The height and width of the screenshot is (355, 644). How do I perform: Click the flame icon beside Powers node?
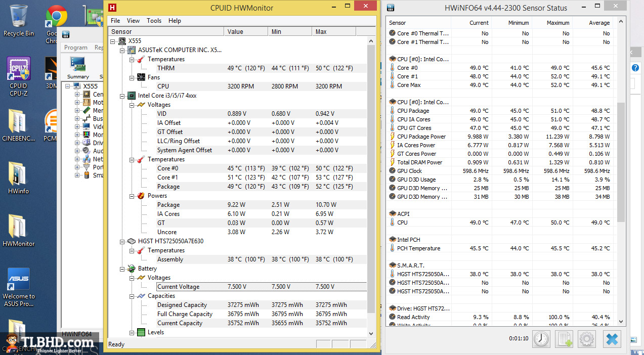click(141, 196)
